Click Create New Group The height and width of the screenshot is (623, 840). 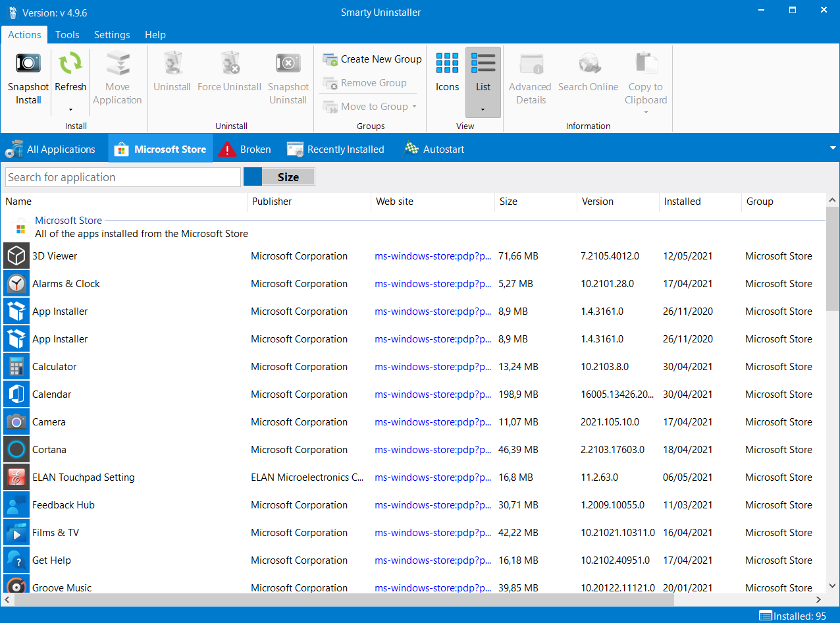point(372,59)
